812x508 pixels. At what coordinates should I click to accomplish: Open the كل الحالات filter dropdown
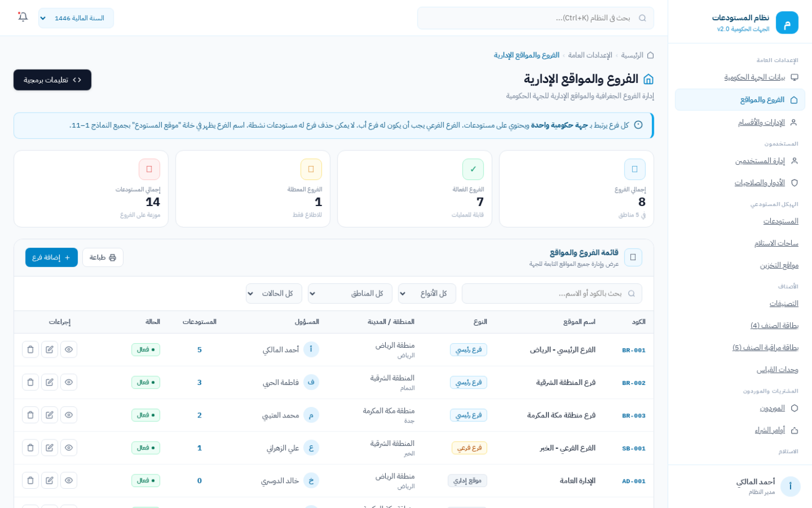pos(274,293)
